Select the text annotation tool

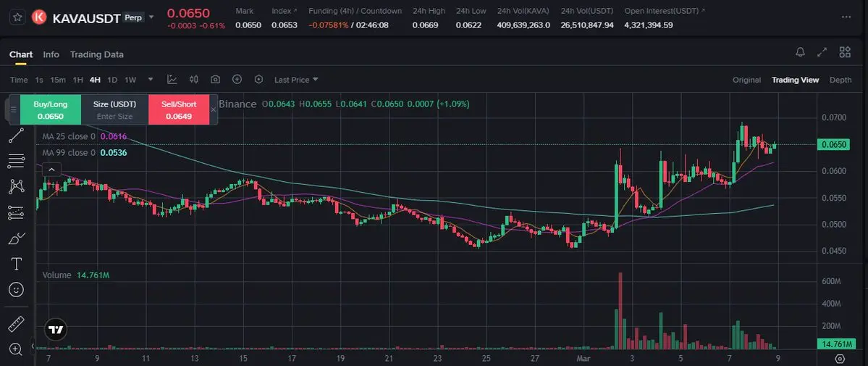[x=16, y=264]
